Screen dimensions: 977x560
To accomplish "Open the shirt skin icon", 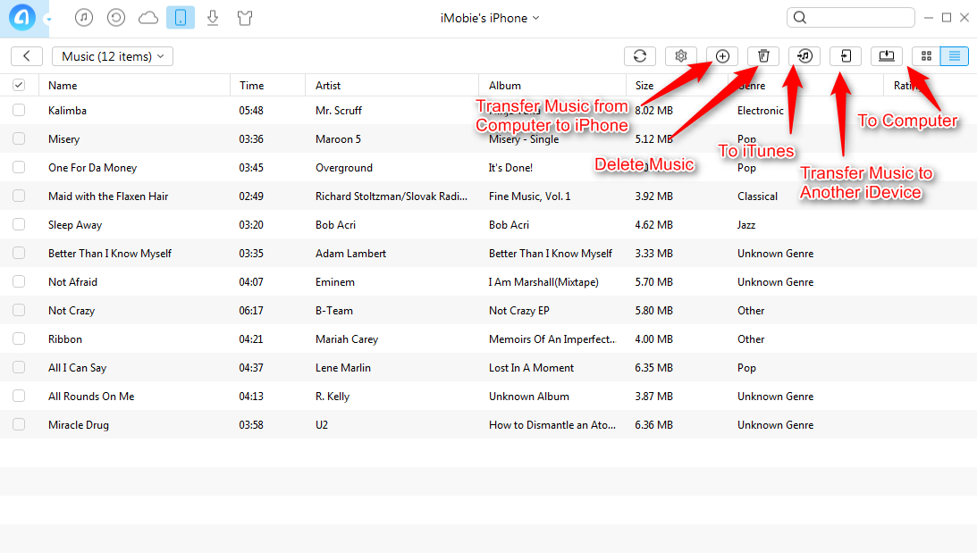I will 245,18.
